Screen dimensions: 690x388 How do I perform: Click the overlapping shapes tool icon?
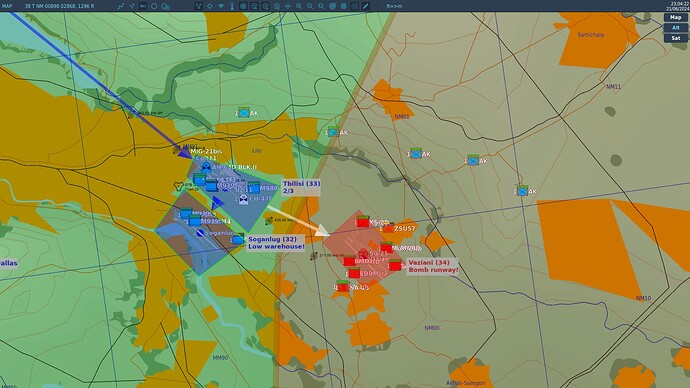pyautogui.click(x=165, y=6)
